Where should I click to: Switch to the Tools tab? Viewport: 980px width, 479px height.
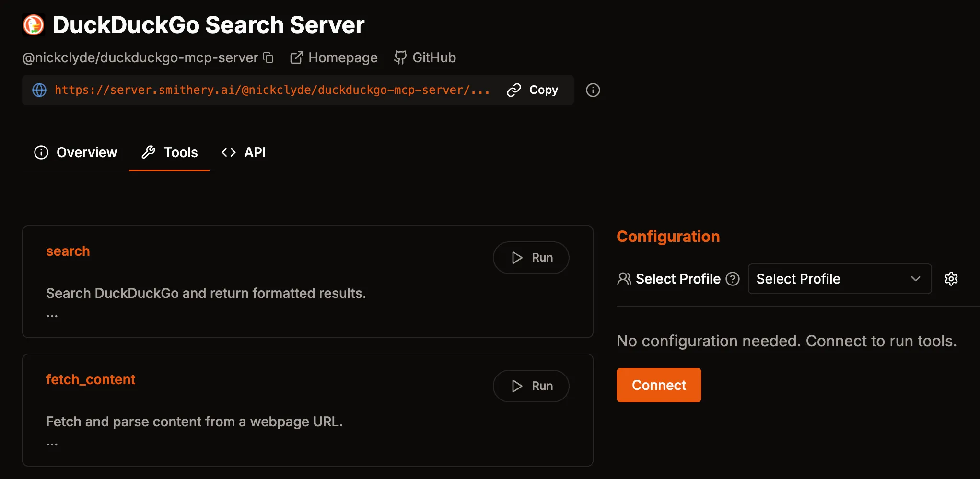(169, 152)
